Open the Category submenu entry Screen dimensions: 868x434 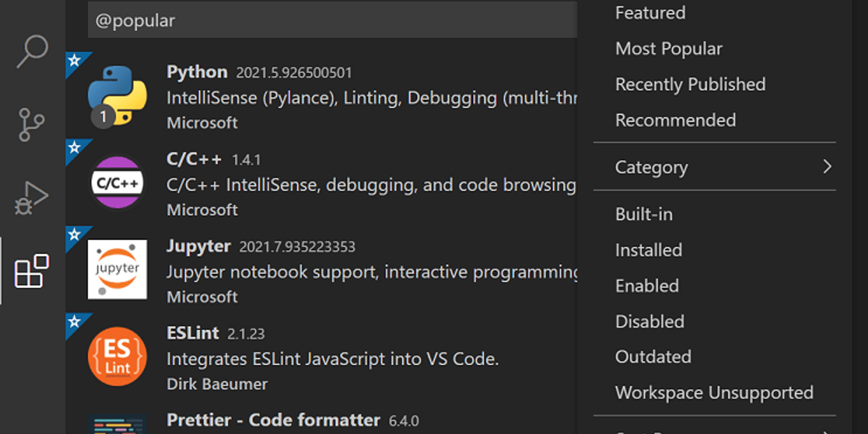715,167
